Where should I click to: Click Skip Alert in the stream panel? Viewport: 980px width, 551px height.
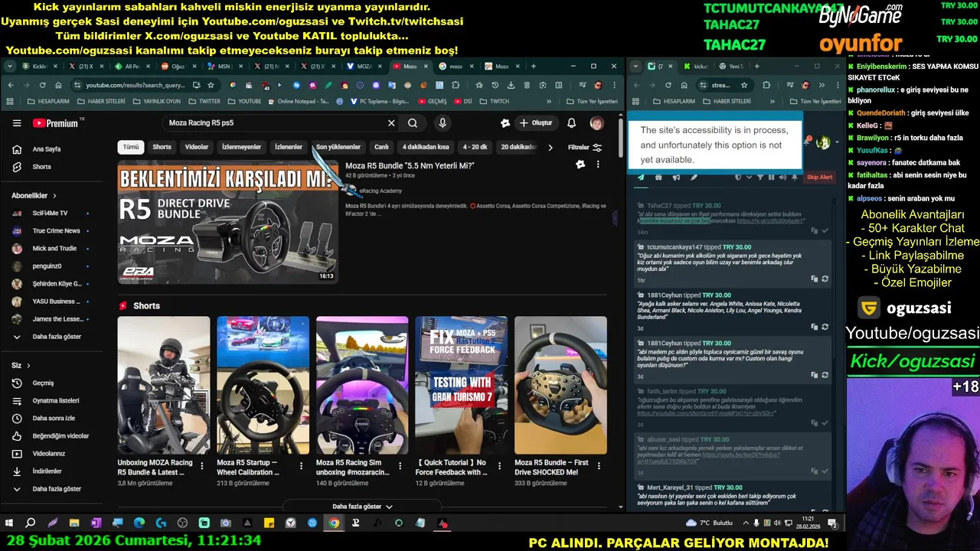(x=819, y=177)
